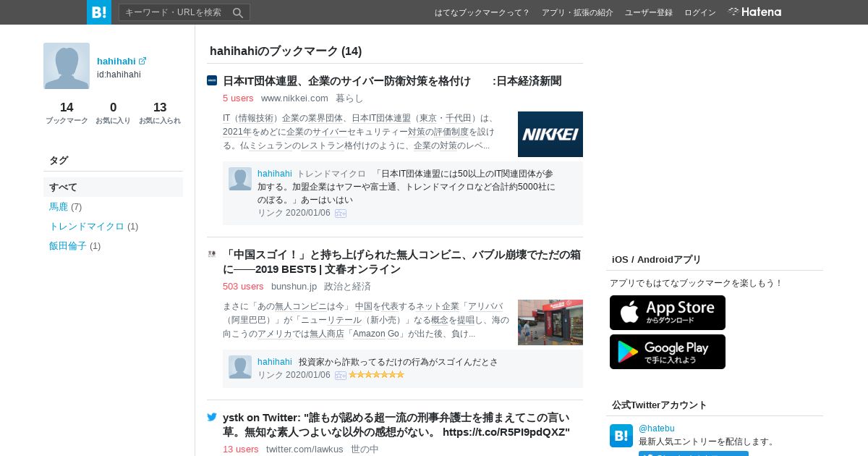
Task: Click the Google Play download badge
Action: point(668,352)
